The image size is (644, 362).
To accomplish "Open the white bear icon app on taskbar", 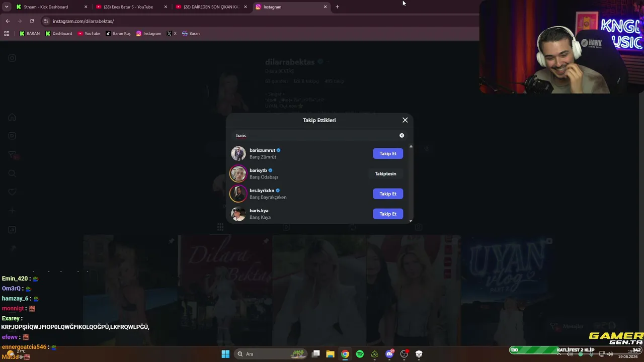I will click(x=419, y=354).
